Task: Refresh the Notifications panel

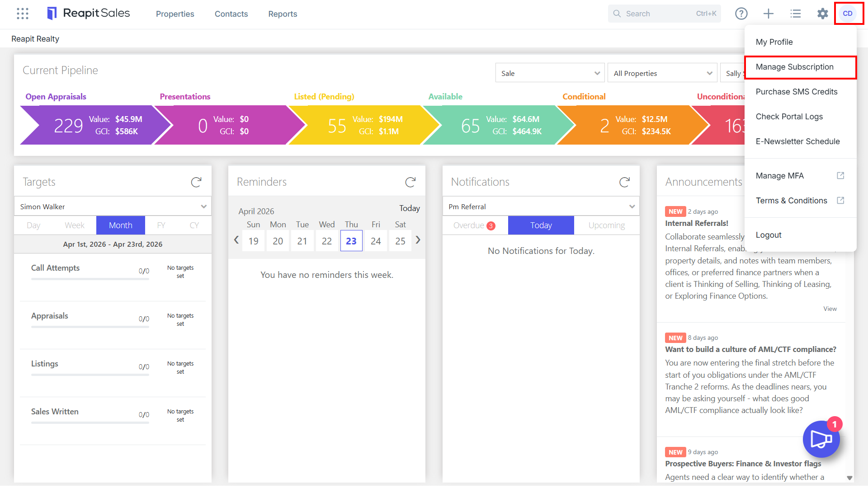Action: tap(625, 182)
